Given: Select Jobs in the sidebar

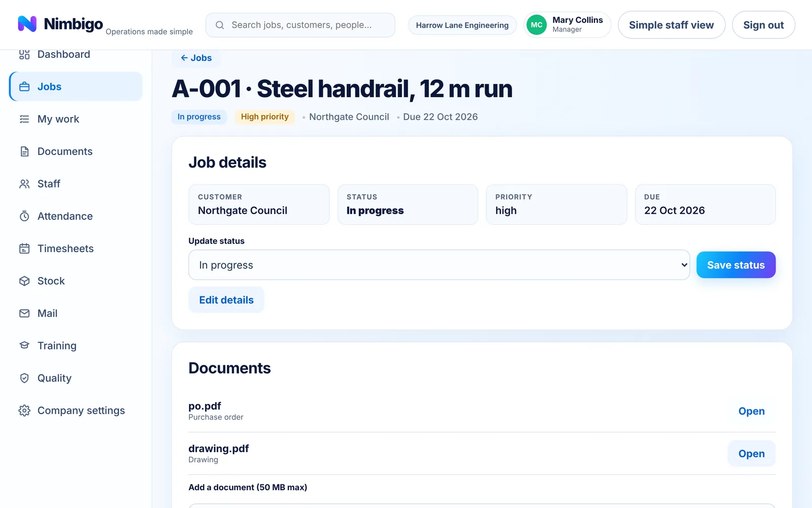Looking at the screenshot, I should pos(76,86).
